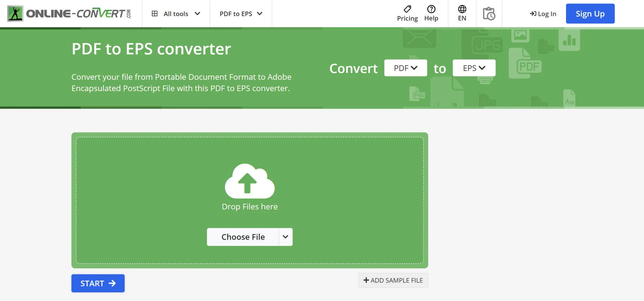
Task: Enable the Add Sample File toggle
Action: click(393, 280)
